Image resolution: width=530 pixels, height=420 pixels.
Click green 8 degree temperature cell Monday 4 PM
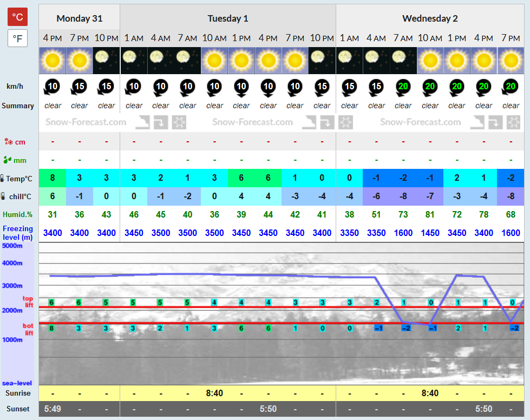click(x=53, y=178)
